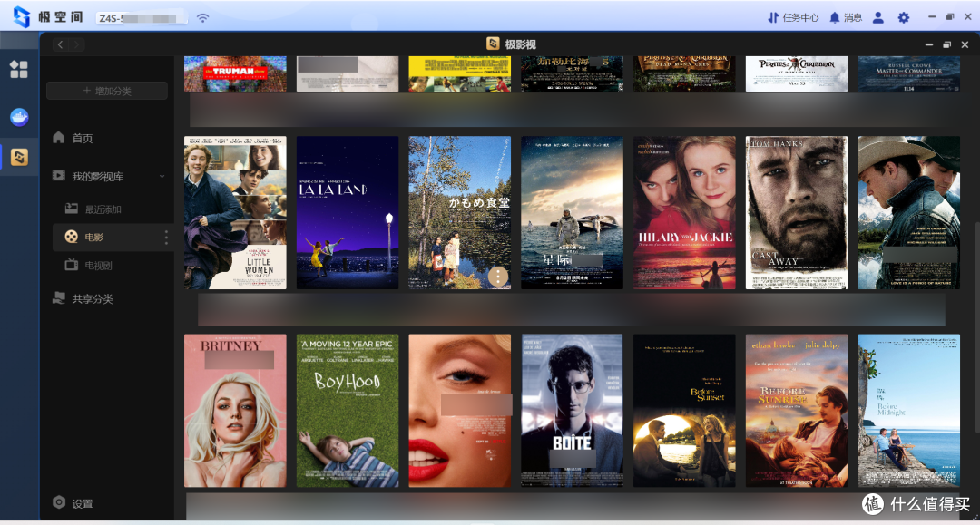Open the かもめ食堂 movie poster
This screenshot has width=980, height=525.
point(459,212)
